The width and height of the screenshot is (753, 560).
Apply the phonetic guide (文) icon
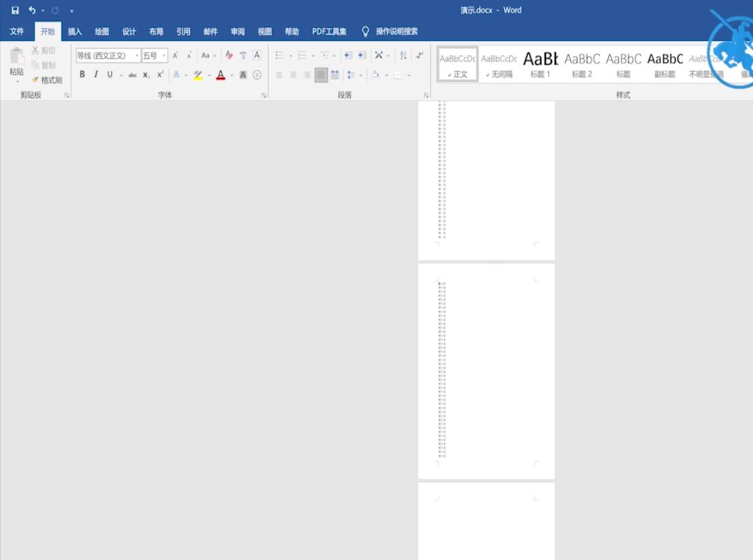point(243,55)
